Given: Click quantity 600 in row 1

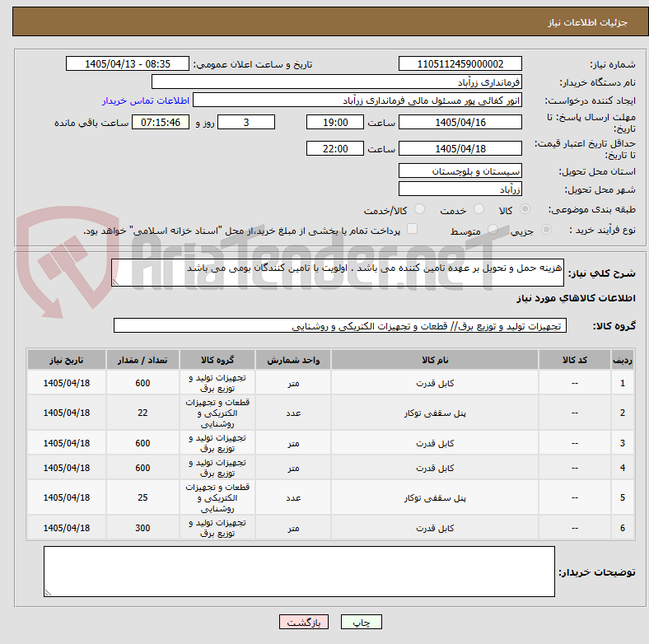Looking at the screenshot, I should [142, 383].
